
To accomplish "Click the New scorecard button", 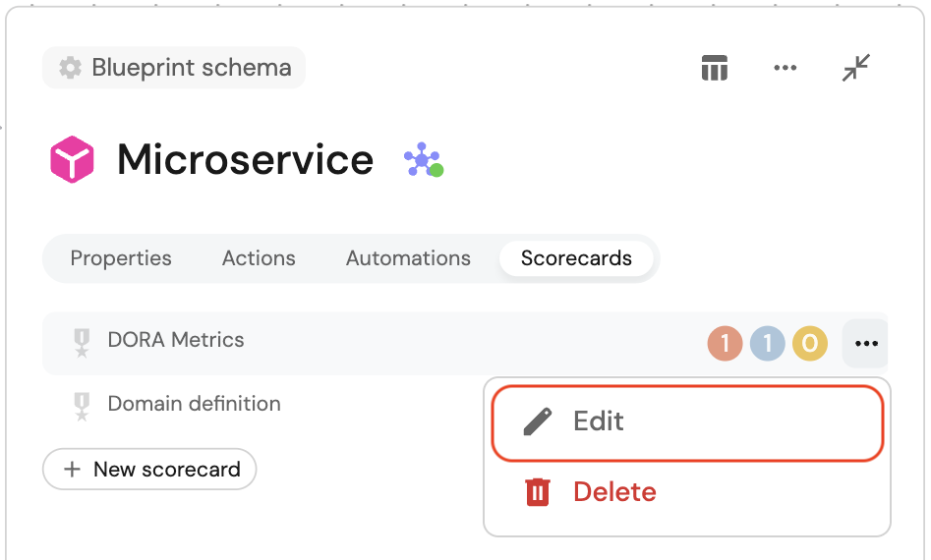I will [x=149, y=470].
